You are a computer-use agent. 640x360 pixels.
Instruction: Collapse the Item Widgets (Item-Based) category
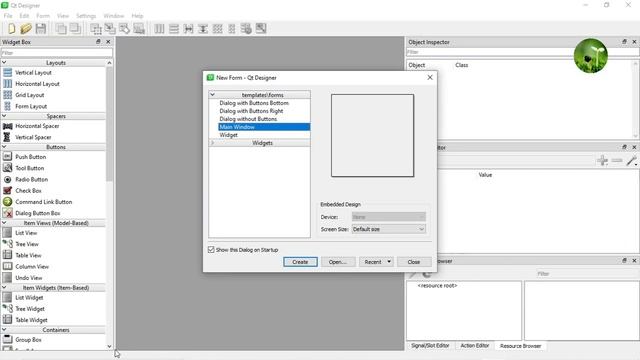4,287
